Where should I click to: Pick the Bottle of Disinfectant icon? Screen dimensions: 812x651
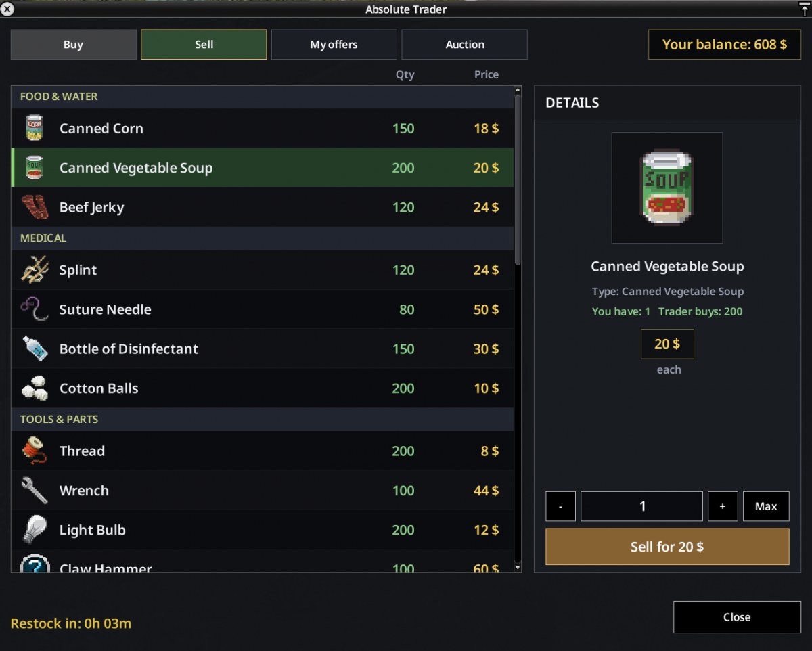35,349
